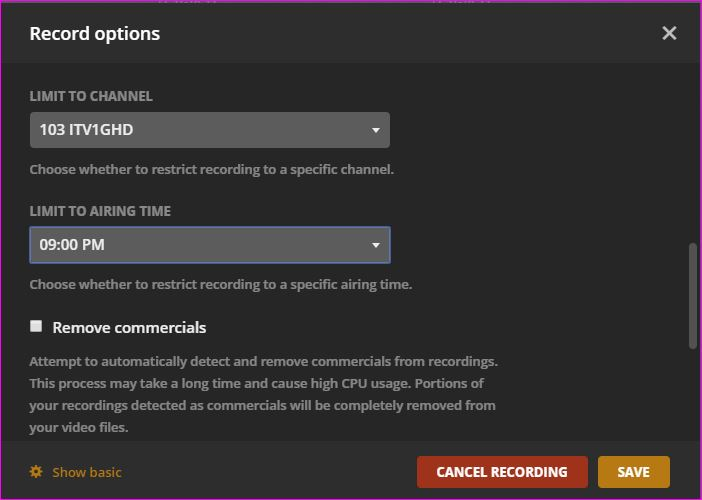Click the commercials removal description paragraph
Image resolution: width=702 pixels, height=500 pixels.
point(263,394)
